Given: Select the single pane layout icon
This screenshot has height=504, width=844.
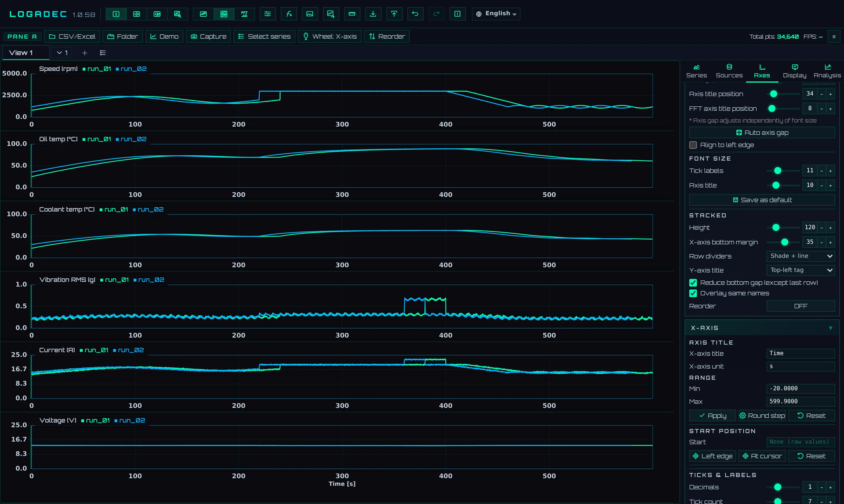Looking at the screenshot, I should coord(116,14).
